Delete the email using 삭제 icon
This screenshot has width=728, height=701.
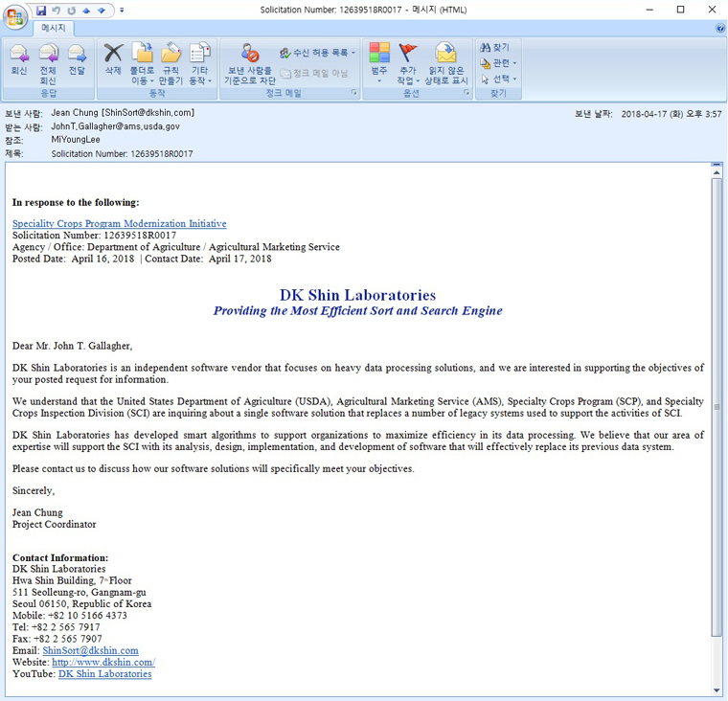113,59
